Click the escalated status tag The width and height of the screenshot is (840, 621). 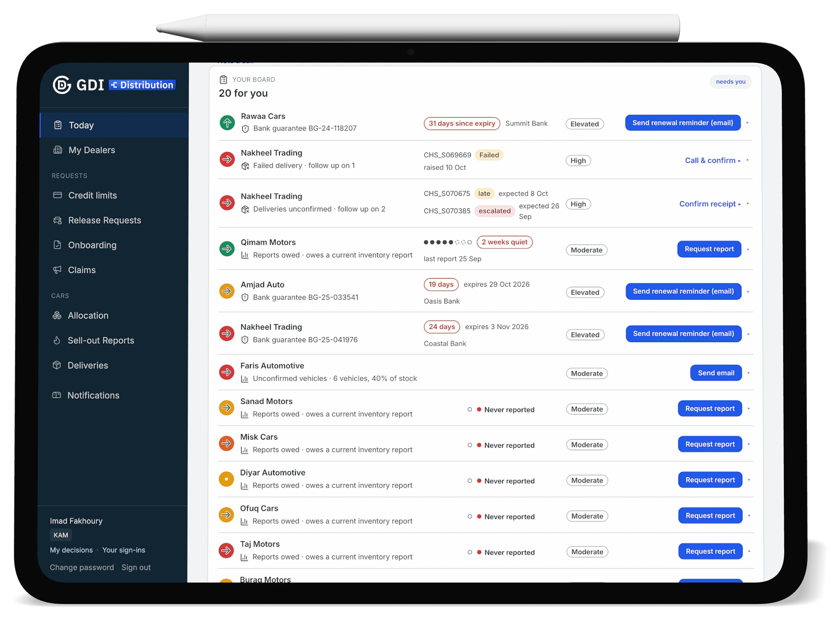tap(494, 211)
